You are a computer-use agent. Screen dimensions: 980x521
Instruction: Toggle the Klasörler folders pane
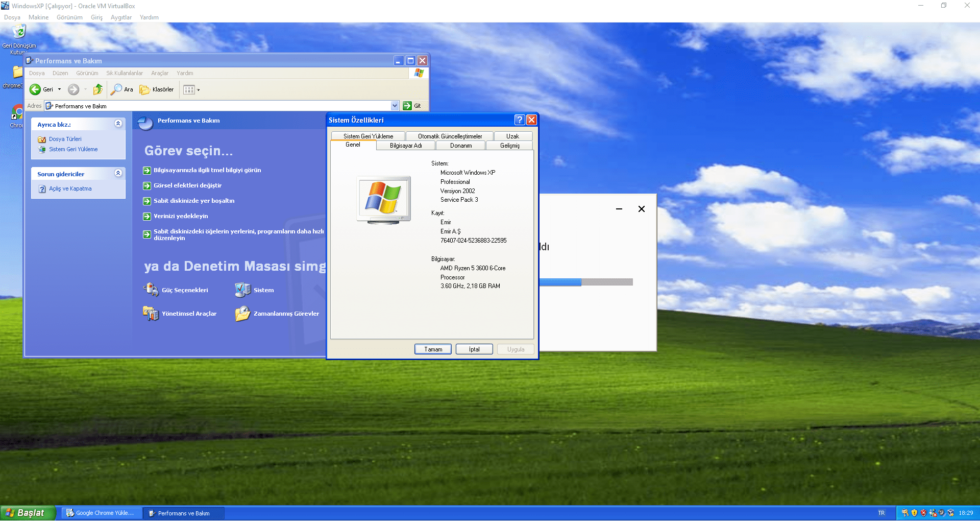[157, 90]
